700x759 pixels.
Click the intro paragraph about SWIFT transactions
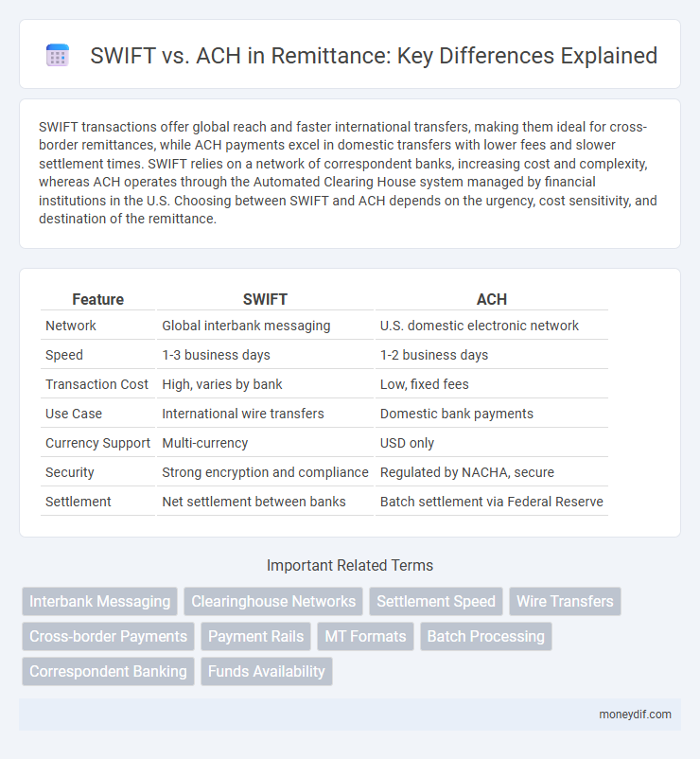pyautogui.click(x=350, y=172)
